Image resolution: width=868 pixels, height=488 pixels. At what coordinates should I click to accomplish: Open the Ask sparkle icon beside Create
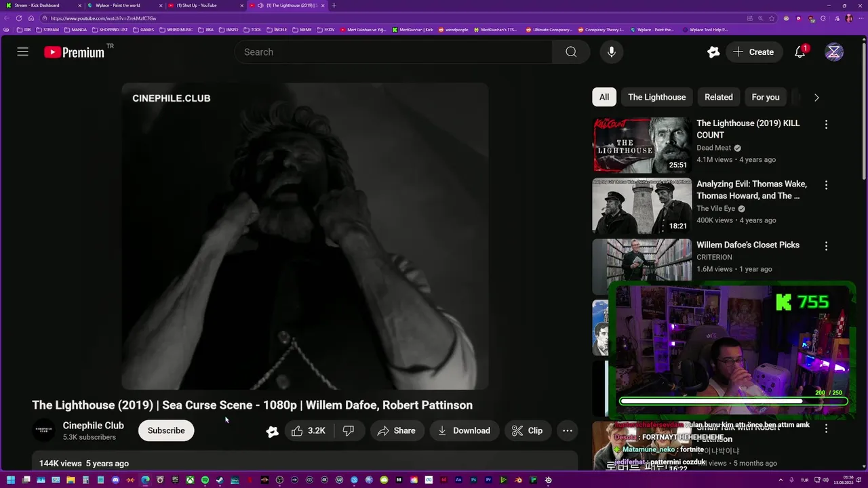click(713, 52)
